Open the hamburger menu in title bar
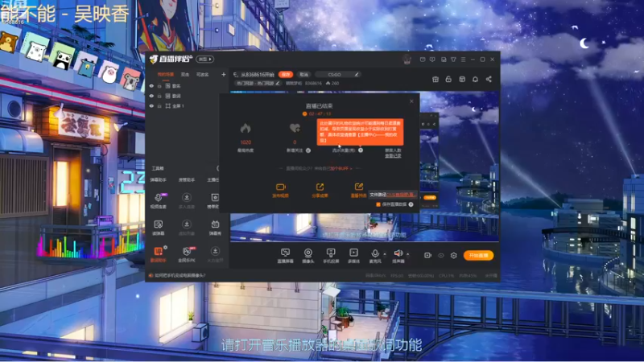Screen dimensions: 644x362 tap(464, 60)
